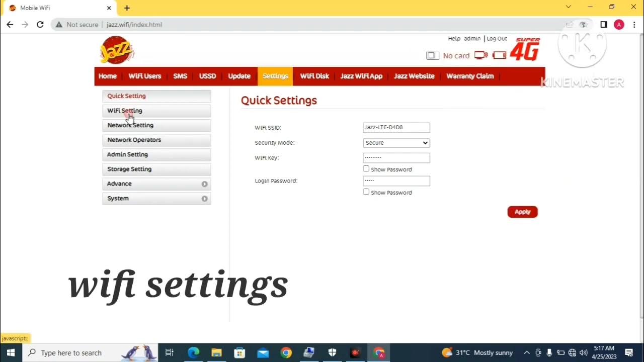Open Windows Security shield icon

click(332, 352)
